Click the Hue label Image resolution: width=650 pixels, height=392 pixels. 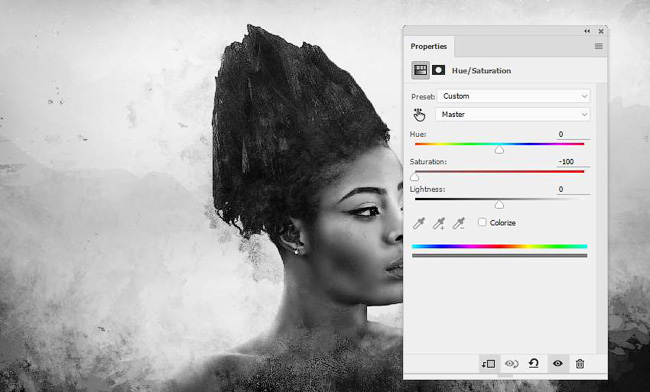[418, 134]
